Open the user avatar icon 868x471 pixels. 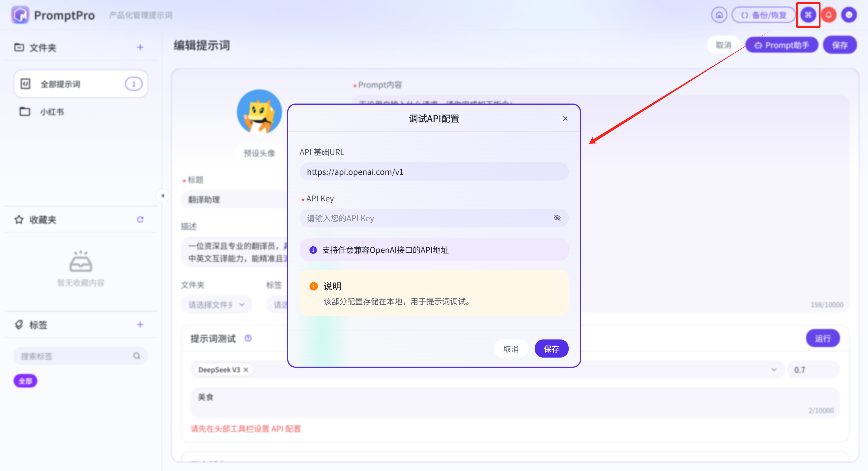848,15
